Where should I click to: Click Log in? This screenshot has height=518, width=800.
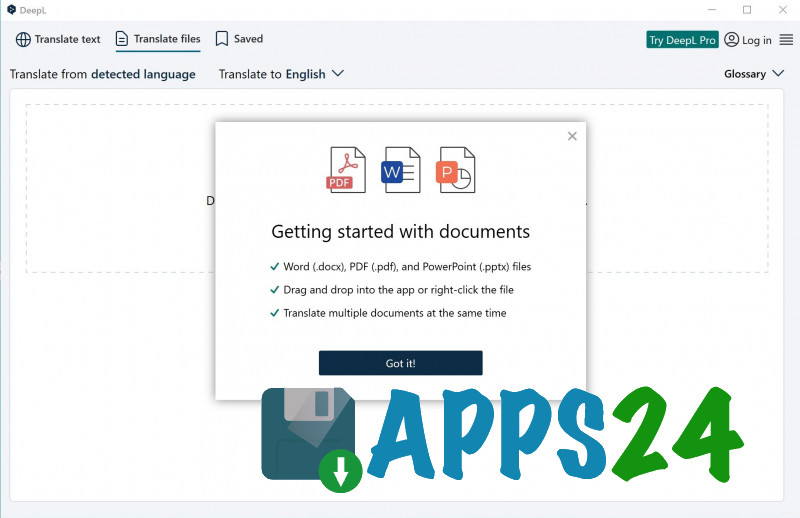[x=747, y=40]
